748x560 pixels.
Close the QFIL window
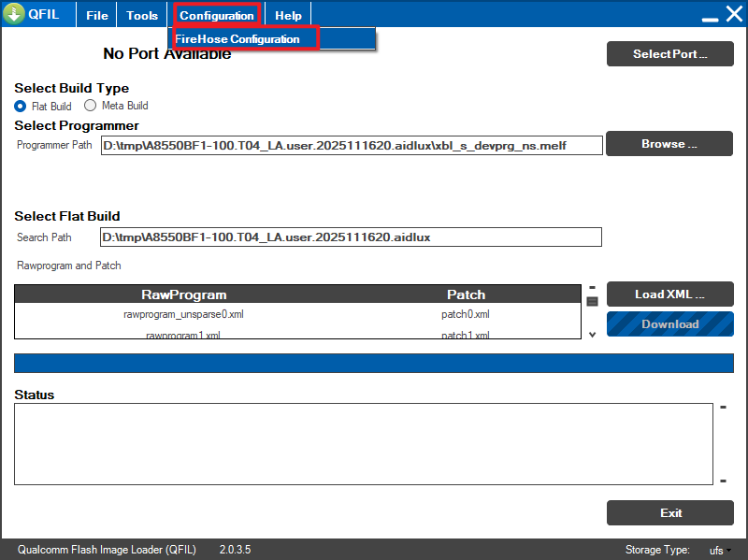coord(734,15)
